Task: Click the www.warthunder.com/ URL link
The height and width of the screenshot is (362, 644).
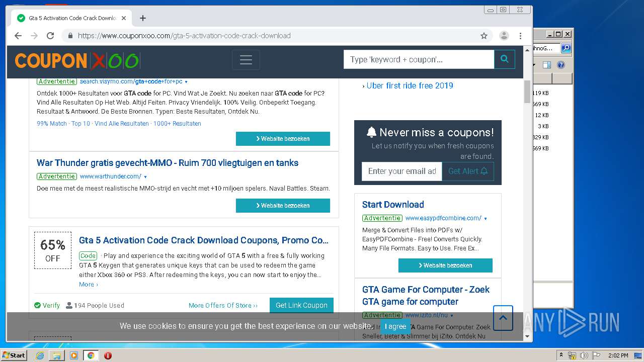Action: [111, 176]
